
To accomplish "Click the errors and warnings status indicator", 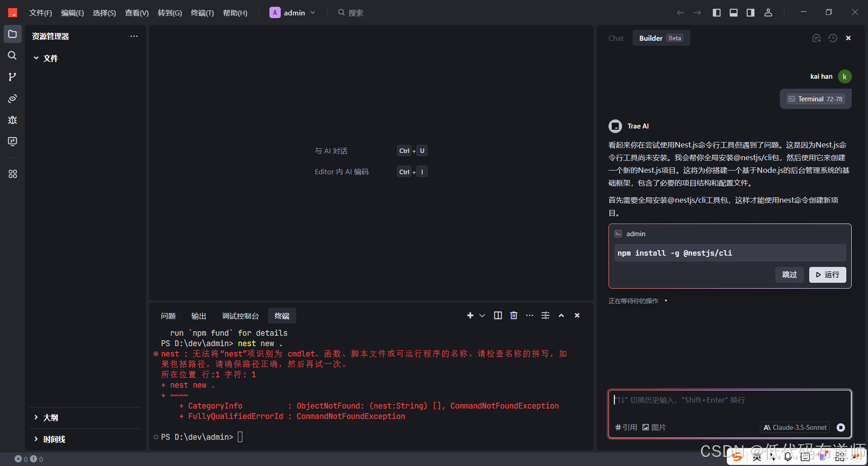I will [29, 459].
